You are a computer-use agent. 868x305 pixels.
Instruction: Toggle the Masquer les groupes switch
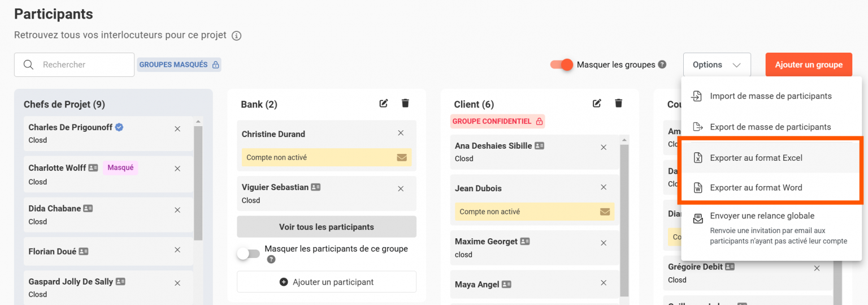click(x=562, y=65)
